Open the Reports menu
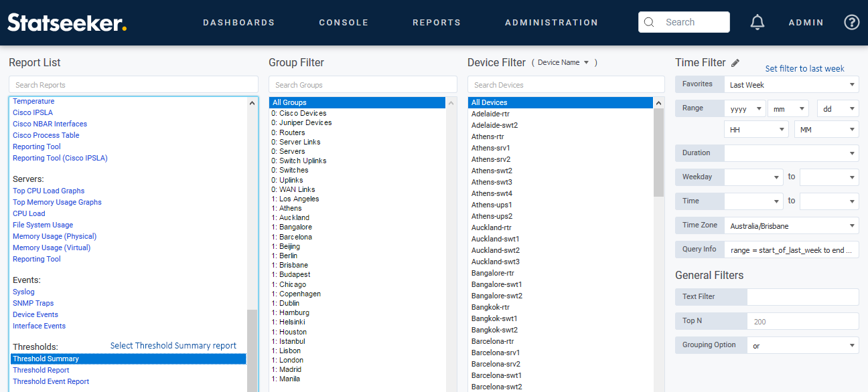 (436, 23)
